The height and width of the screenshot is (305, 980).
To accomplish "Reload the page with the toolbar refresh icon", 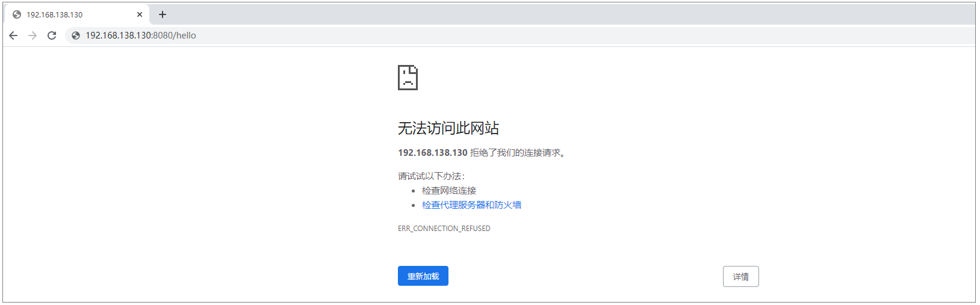I will tap(52, 35).
